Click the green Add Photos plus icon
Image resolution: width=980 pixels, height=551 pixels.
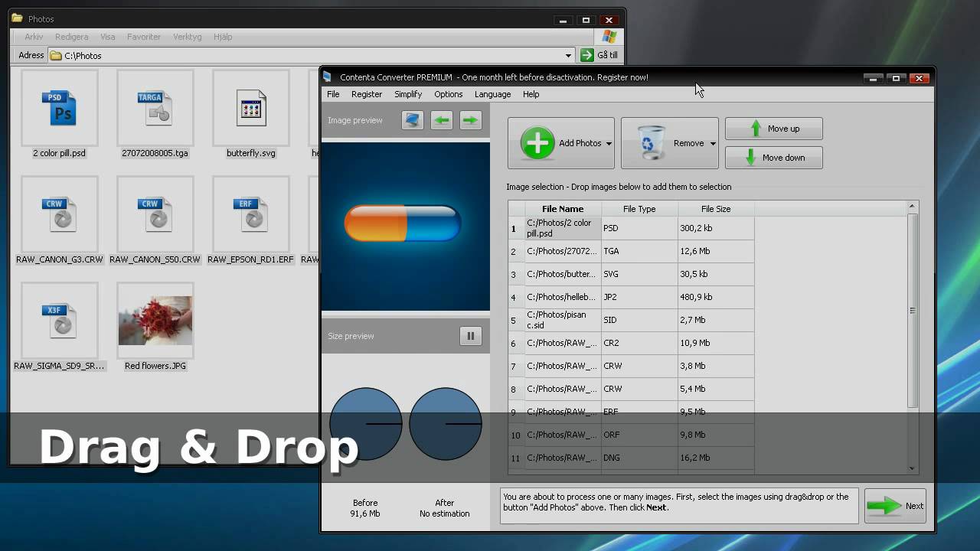(537, 143)
